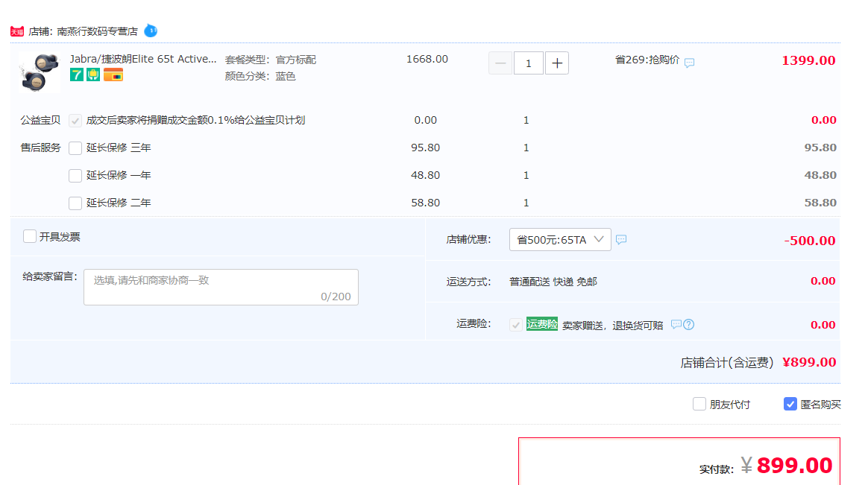Check the 朋友代付 option

pyautogui.click(x=699, y=405)
